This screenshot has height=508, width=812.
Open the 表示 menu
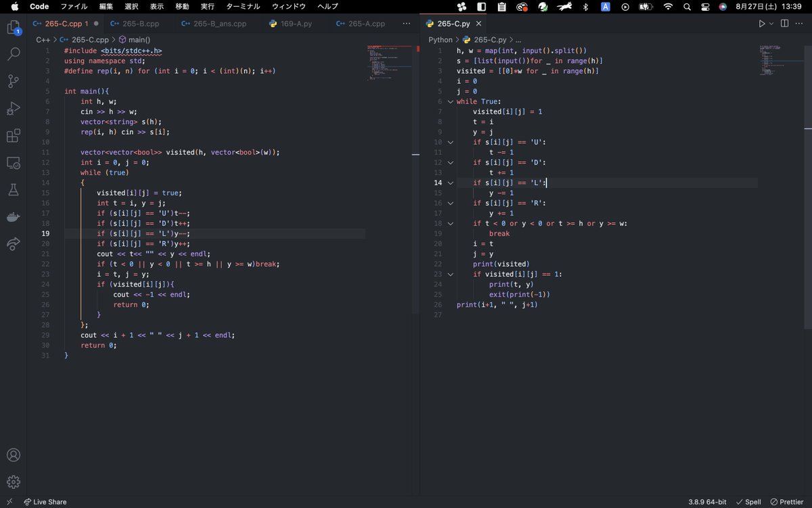point(156,6)
